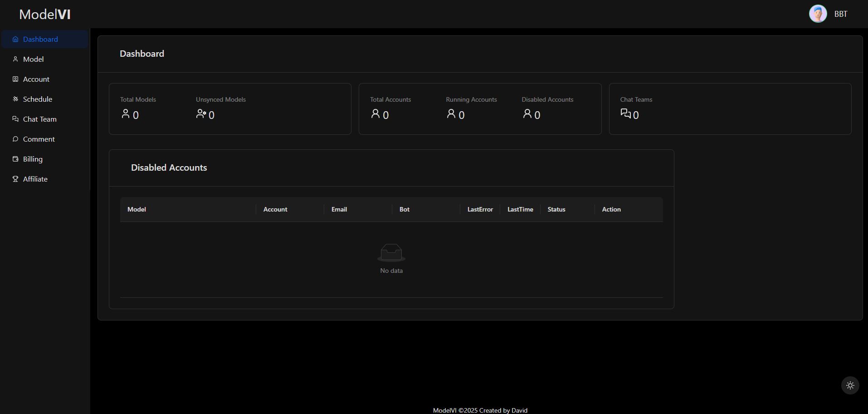Click the Comment bubble icon in sidebar
The height and width of the screenshot is (414, 868).
[x=15, y=139]
